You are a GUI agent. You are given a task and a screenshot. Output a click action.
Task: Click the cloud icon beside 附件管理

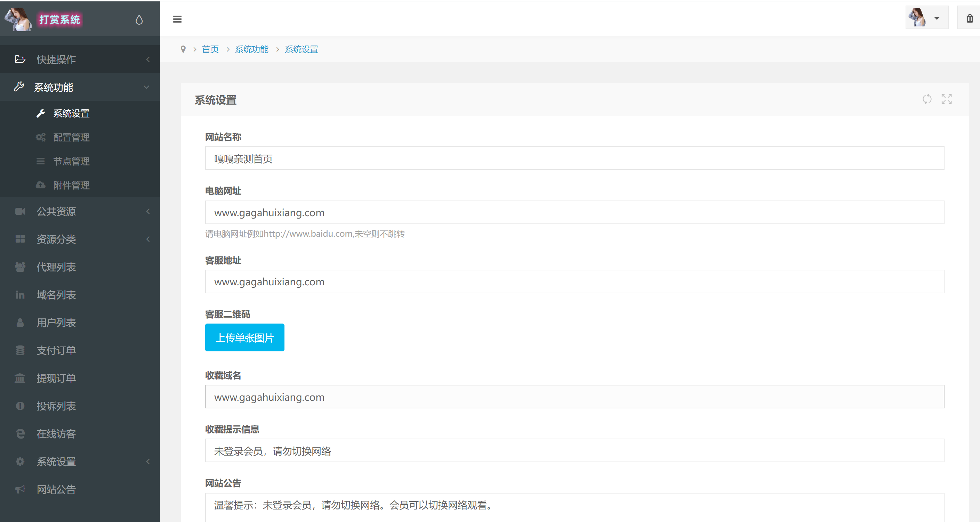pos(41,185)
